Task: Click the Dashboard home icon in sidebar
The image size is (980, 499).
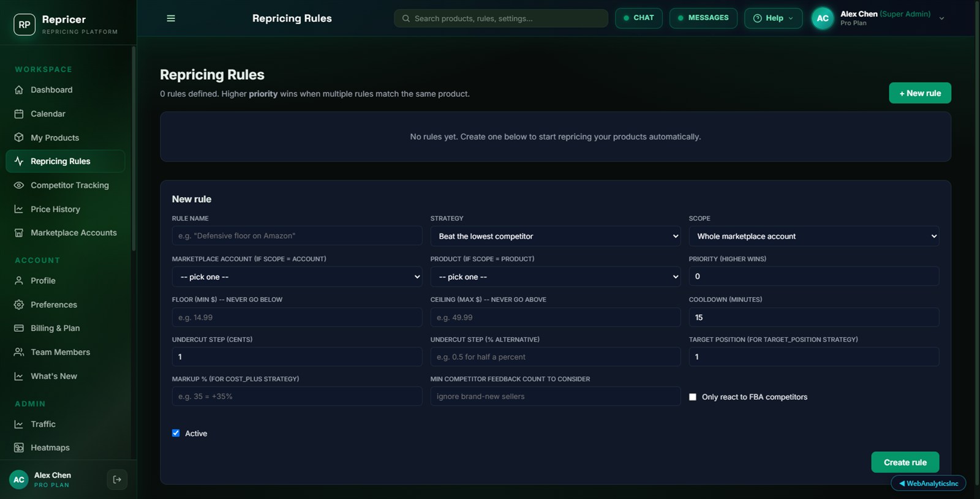Action: tap(19, 90)
